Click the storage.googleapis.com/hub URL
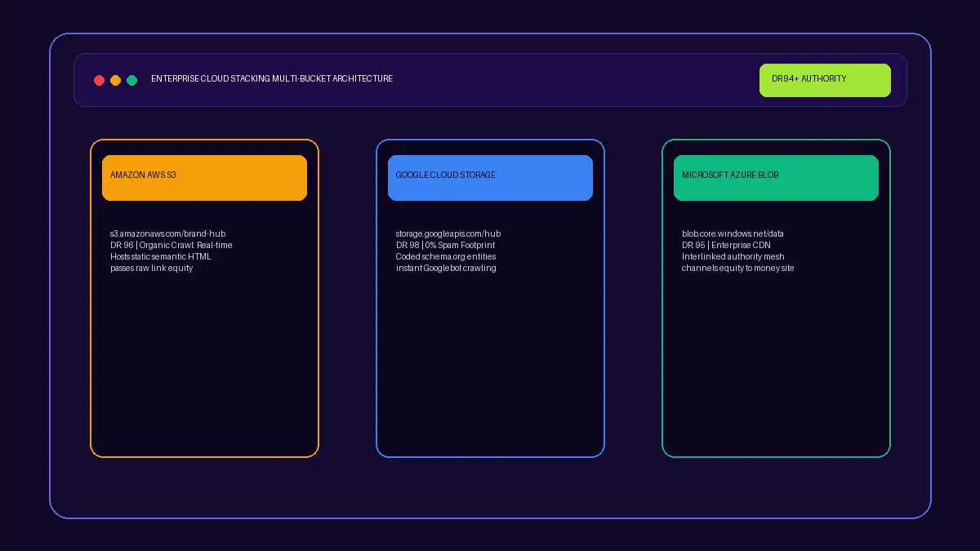Viewport: 980px width, 551px height. [448, 233]
